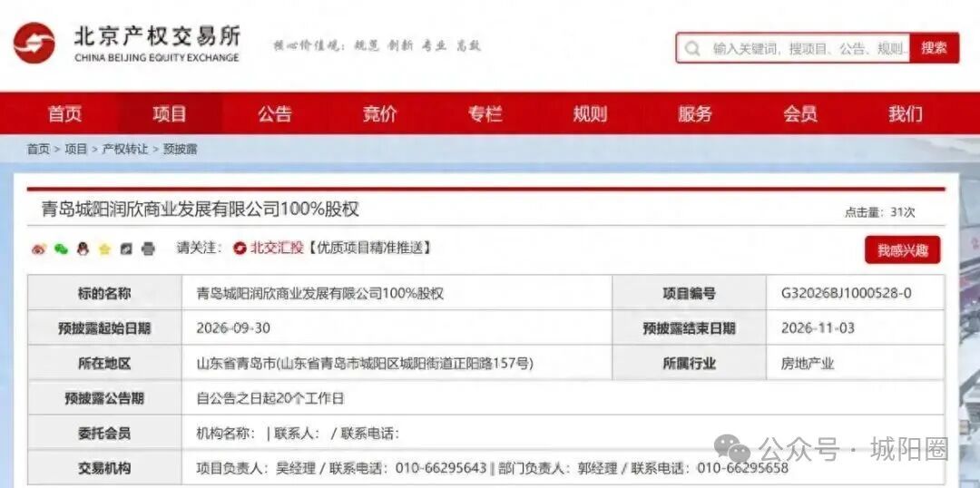Click the page title 青岛城阳润欣商业发展有限公司100%股权

(201, 210)
